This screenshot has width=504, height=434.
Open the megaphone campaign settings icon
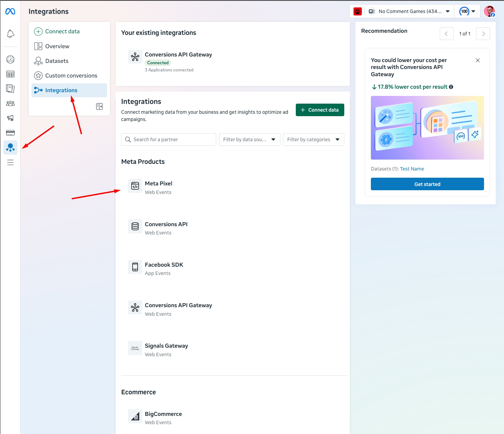point(10,118)
